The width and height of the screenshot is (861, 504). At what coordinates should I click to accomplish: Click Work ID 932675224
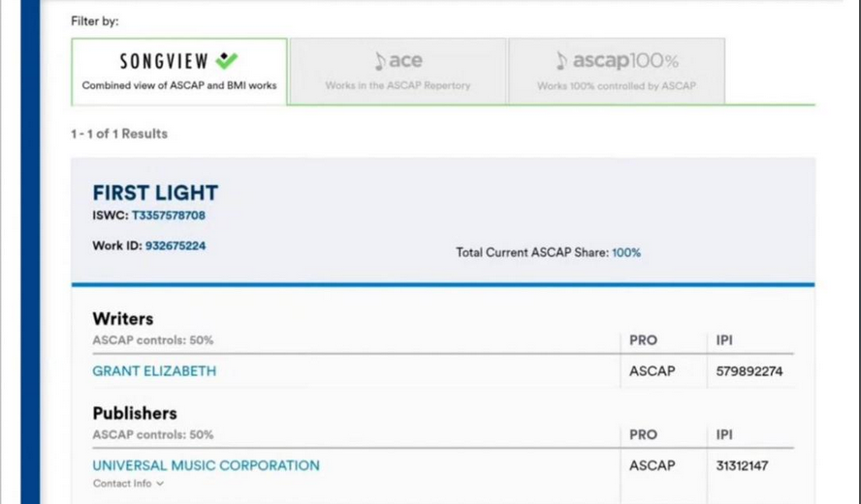coord(175,246)
